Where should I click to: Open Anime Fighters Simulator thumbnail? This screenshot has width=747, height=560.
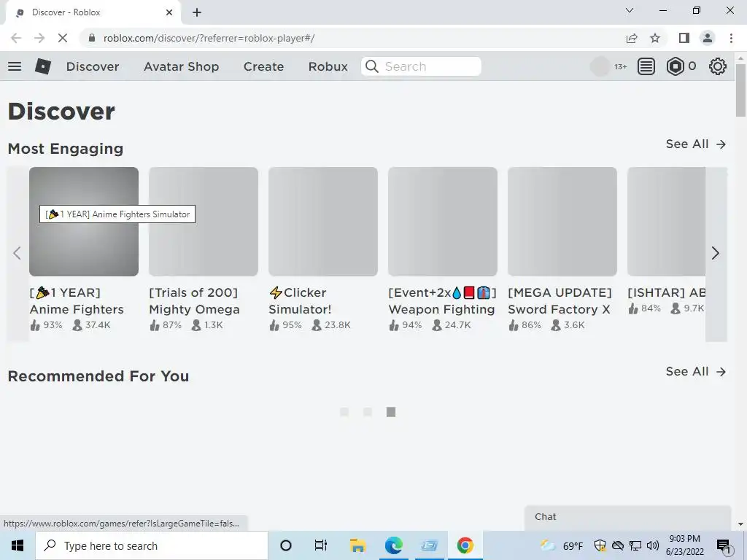pos(84,222)
